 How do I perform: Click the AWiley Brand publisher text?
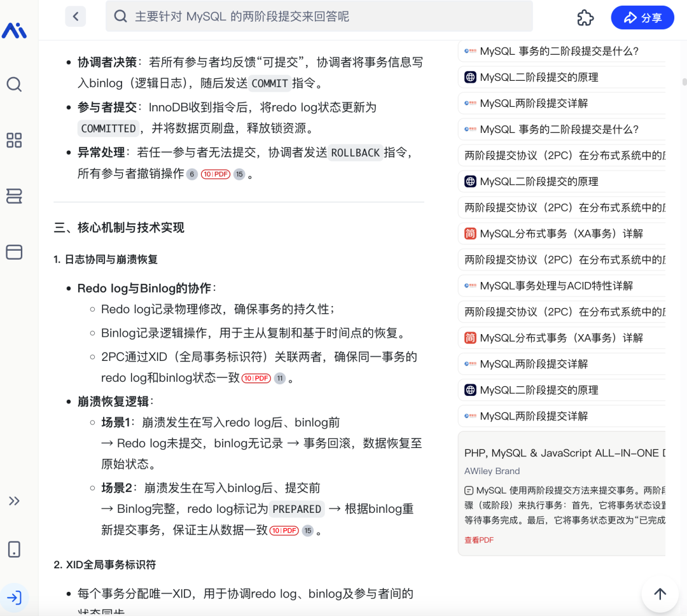492,472
